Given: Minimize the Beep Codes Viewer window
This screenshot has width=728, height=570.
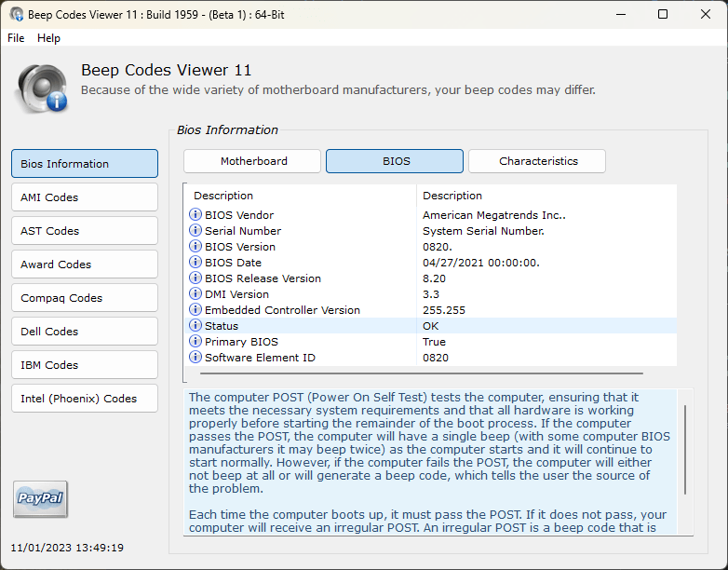Looking at the screenshot, I should coord(621,14).
